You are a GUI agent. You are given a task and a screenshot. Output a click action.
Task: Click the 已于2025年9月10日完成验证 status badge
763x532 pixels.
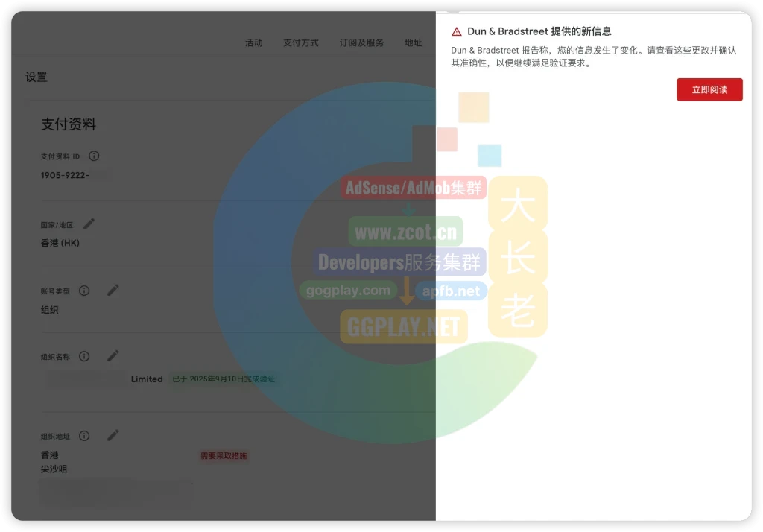click(224, 379)
